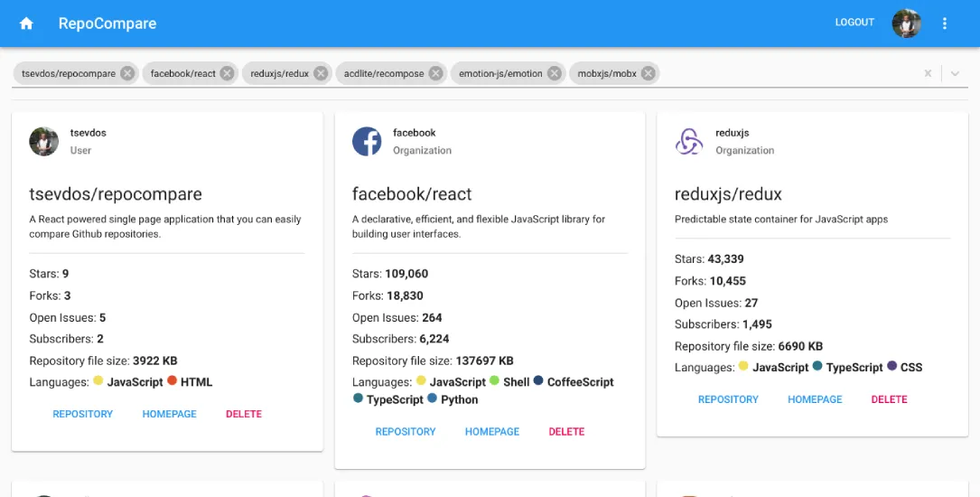Open REPOSITORY link for tsevdos/repocompare
980x497 pixels.
point(82,414)
